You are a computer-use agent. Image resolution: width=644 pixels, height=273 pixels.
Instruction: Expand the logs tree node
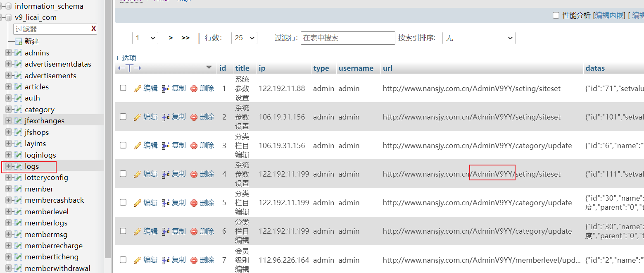click(8, 166)
